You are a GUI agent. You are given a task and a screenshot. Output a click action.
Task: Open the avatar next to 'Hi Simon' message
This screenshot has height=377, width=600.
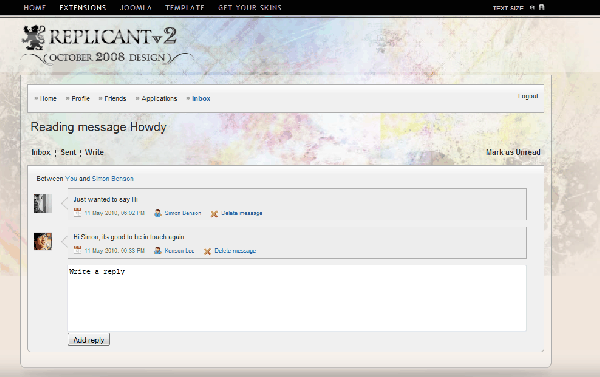[43, 242]
